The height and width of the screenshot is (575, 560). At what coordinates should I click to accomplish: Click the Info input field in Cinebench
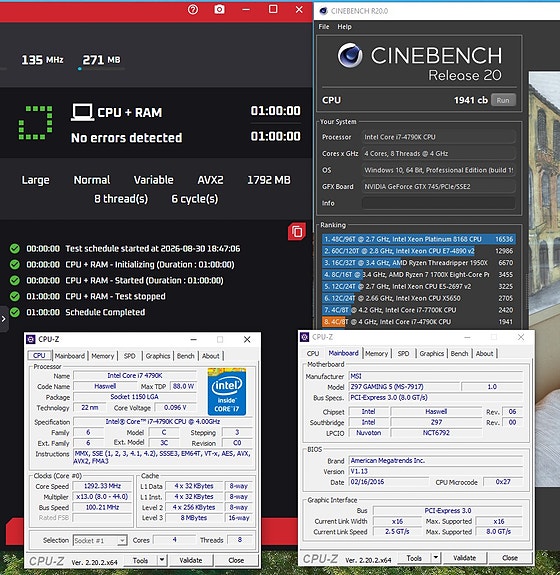coord(438,203)
